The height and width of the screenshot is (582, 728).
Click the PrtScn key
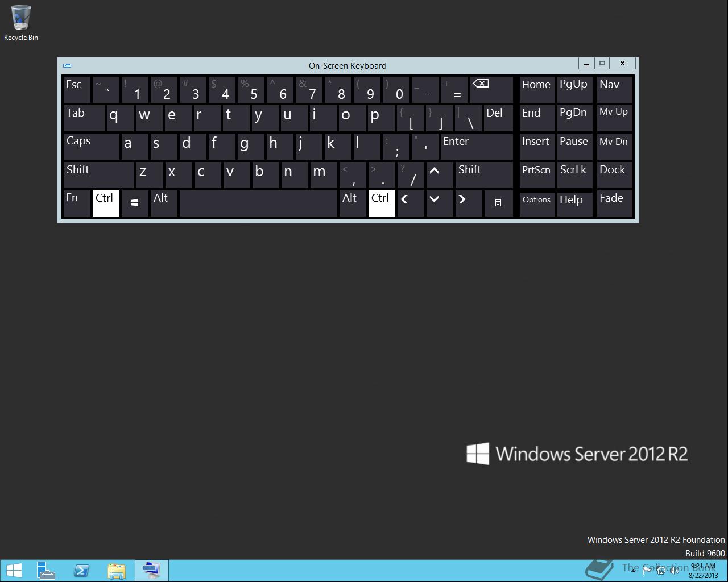coord(537,175)
